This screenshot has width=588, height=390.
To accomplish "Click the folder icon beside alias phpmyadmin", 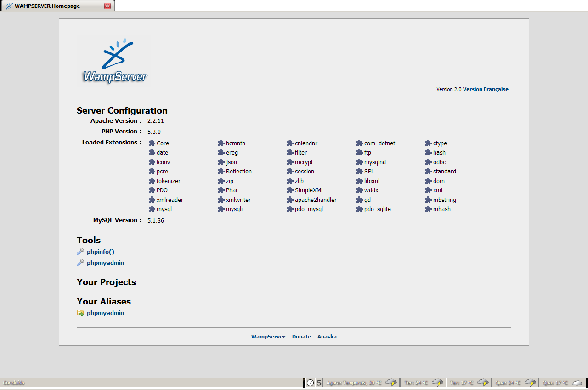I will pyautogui.click(x=80, y=313).
